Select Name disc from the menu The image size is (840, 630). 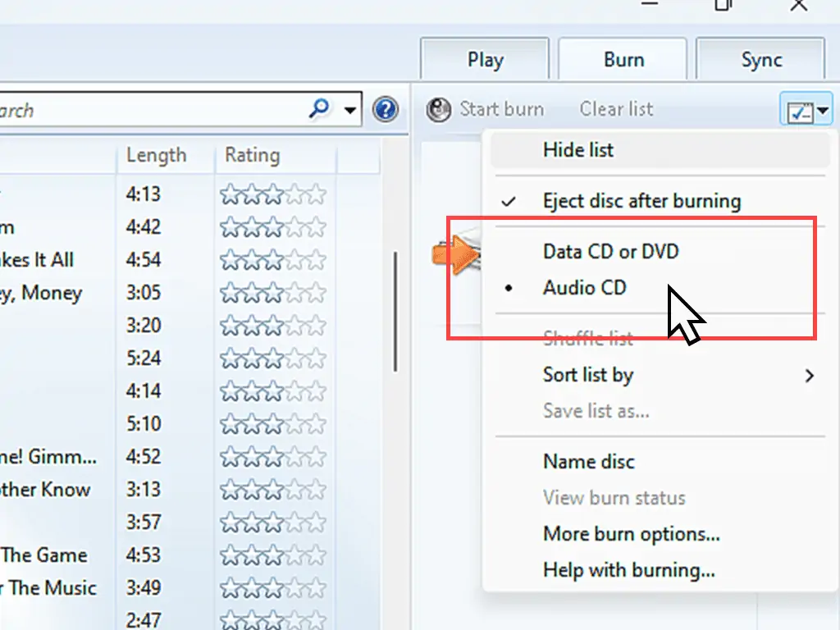(589, 462)
